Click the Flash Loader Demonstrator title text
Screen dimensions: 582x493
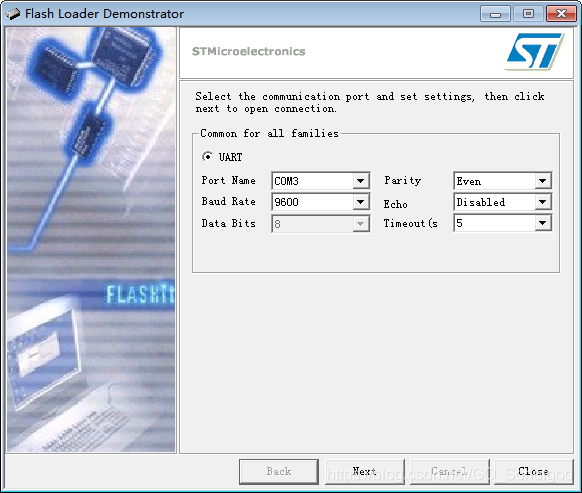[104, 14]
